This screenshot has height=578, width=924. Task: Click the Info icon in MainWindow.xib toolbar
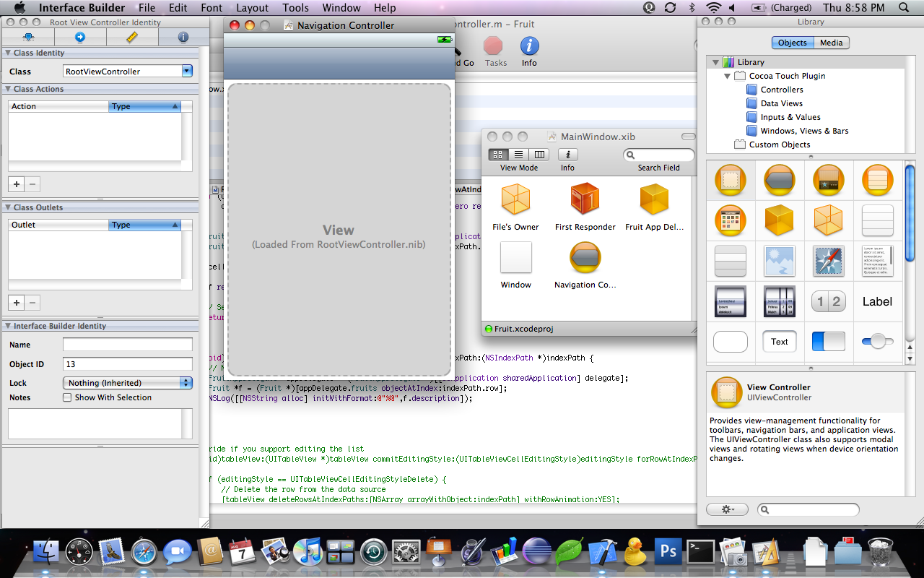567,154
